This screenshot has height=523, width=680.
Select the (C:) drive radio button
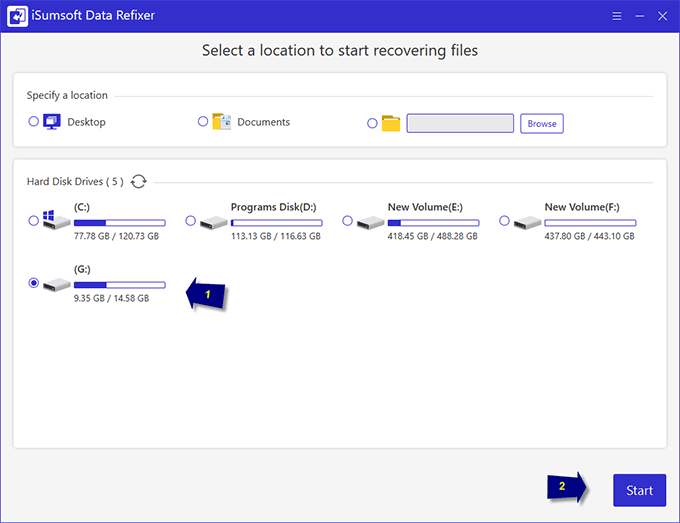(x=33, y=221)
